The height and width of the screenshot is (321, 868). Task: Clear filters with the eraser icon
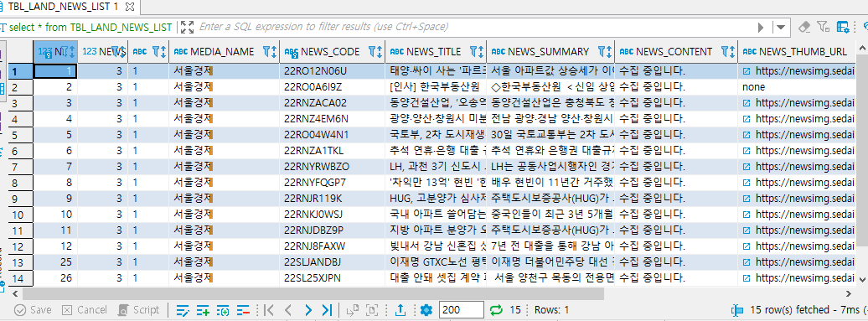(805, 27)
